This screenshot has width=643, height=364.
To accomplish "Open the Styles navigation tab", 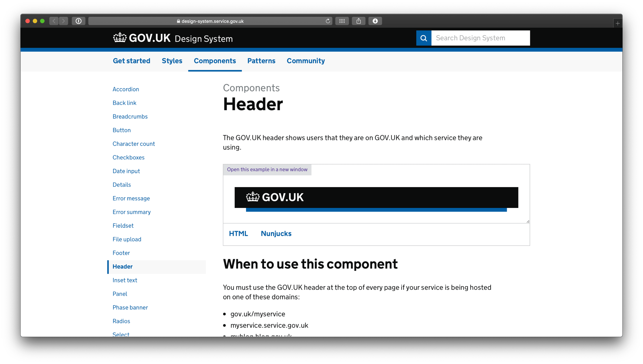I will [172, 61].
